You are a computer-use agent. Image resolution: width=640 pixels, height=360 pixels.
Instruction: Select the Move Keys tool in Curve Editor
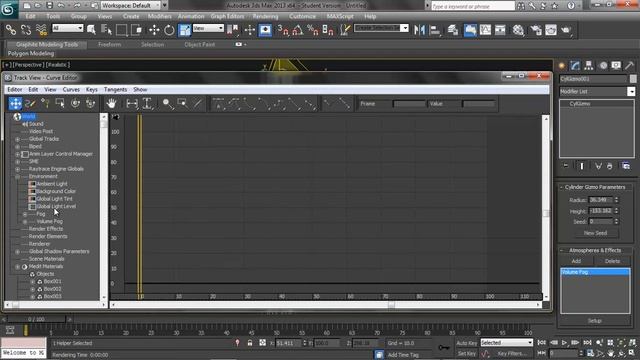tap(15, 104)
